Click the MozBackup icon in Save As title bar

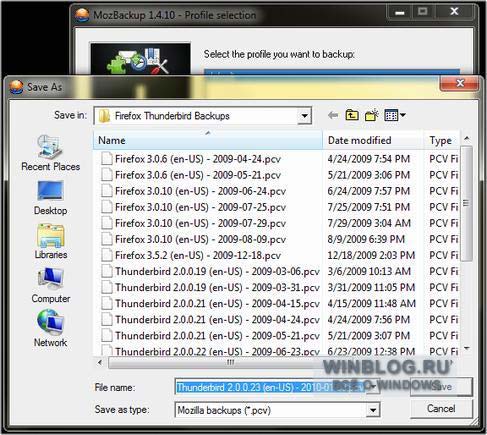point(16,87)
